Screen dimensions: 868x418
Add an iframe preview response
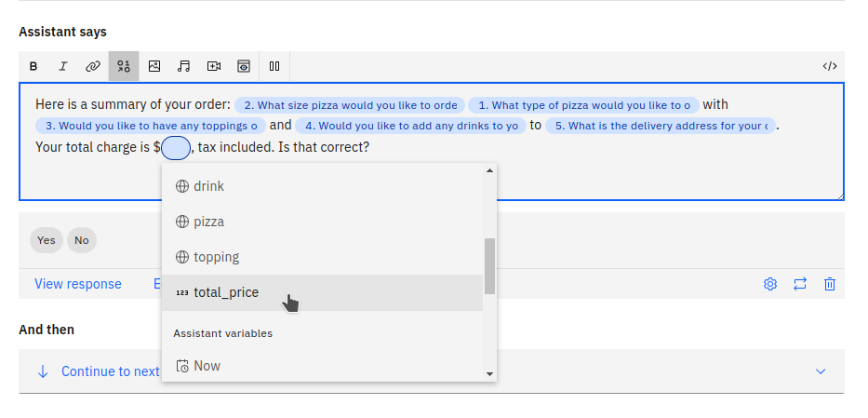click(244, 66)
